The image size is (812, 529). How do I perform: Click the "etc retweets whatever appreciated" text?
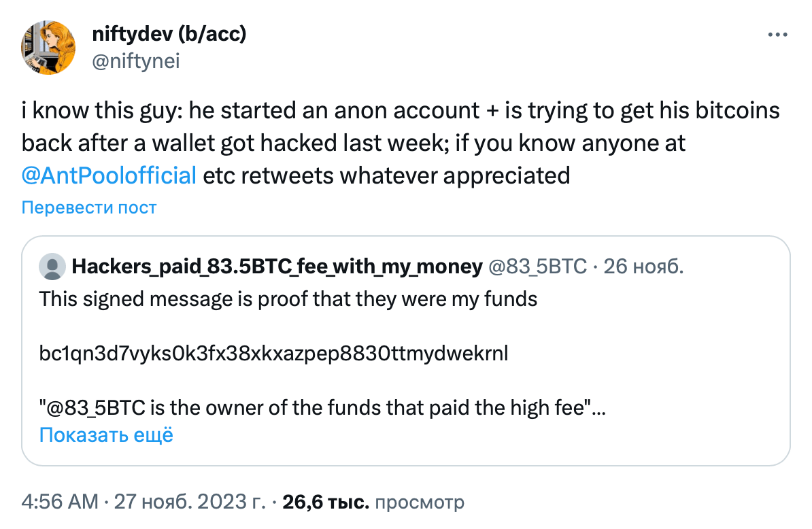tap(386, 175)
